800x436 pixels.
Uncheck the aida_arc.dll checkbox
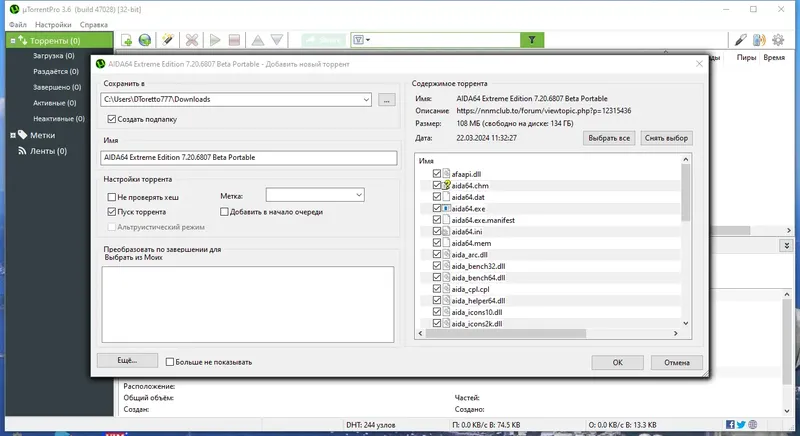point(437,254)
